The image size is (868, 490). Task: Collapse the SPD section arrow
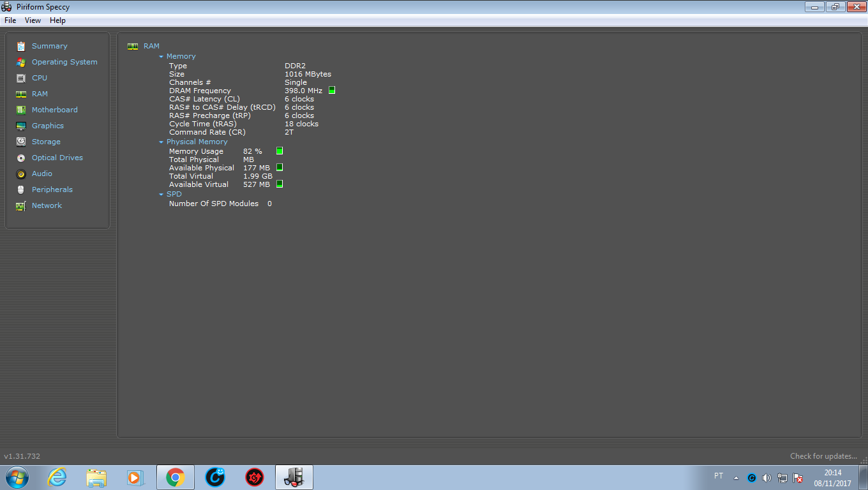pyautogui.click(x=161, y=195)
